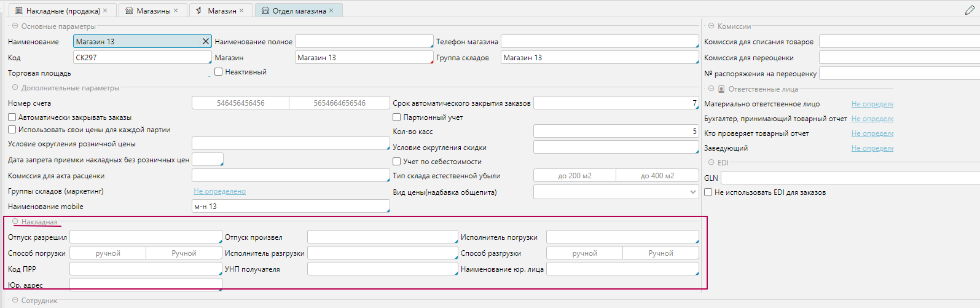Click the pencil edit icon at top right
980x308 pixels.
[x=970, y=10]
